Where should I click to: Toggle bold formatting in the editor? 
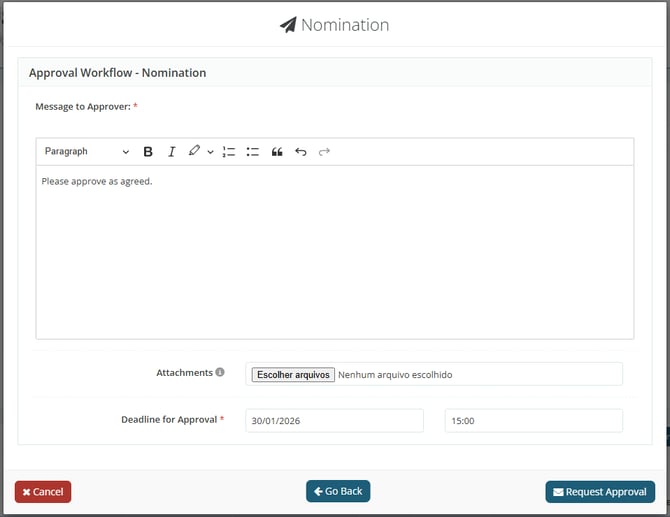click(148, 152)
